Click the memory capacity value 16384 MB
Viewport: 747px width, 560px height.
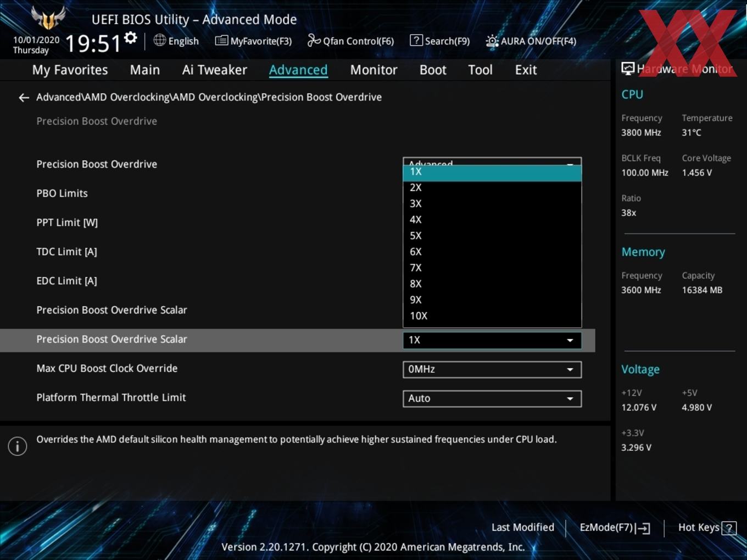click(x=702, y=290)
